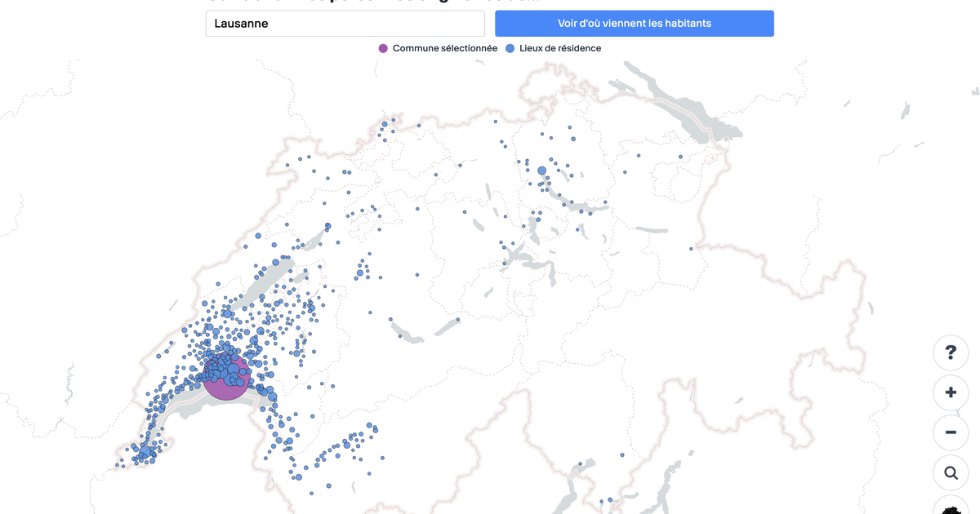
Task: Reset map with Switzerland silhouette button
Action: [951, 509]
